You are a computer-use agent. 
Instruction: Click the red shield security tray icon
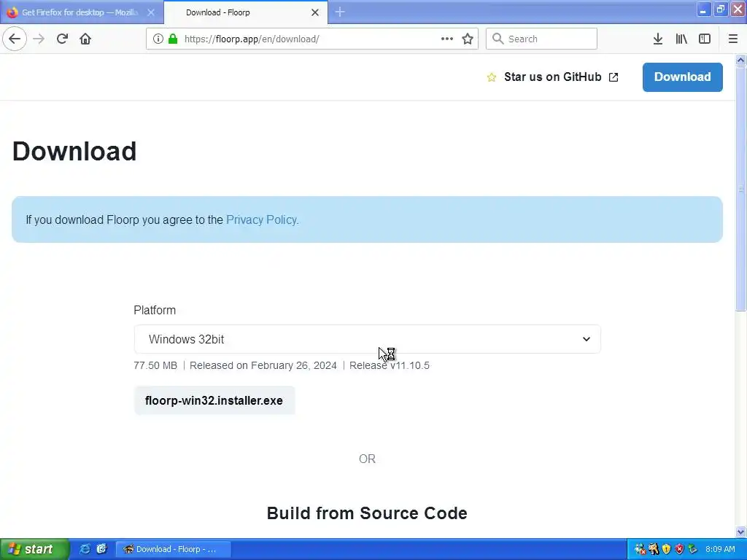point(679,549)
